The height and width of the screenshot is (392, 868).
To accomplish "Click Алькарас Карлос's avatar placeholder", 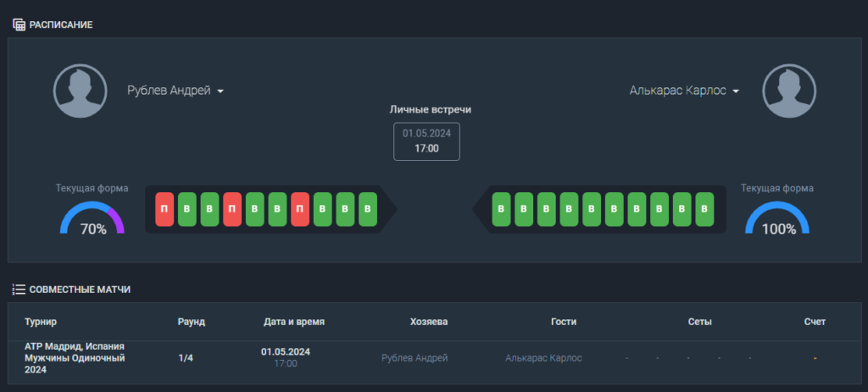I will (x=789, y=91).
